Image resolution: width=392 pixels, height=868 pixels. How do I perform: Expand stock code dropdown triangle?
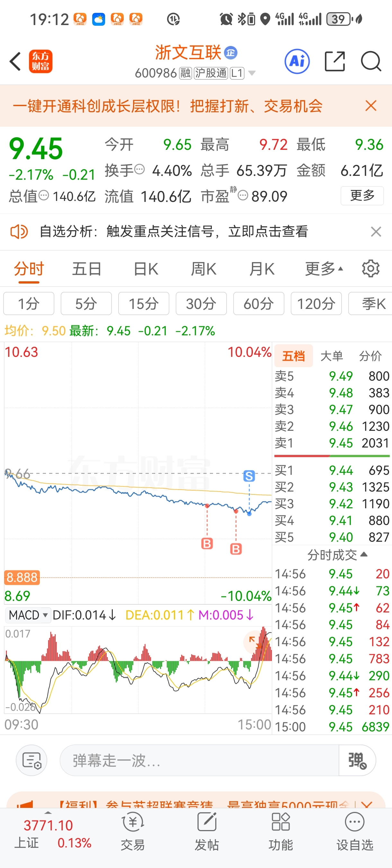252,73
